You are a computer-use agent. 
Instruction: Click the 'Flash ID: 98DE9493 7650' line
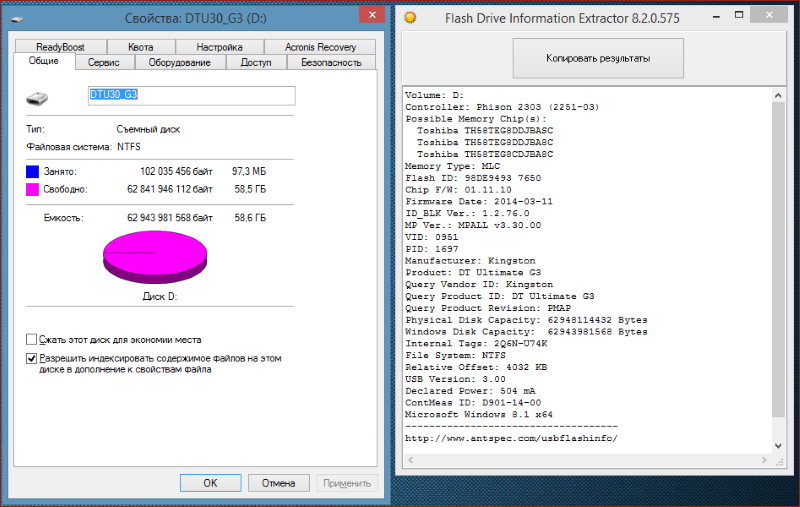pyautogui.click(x=473, y=178)
